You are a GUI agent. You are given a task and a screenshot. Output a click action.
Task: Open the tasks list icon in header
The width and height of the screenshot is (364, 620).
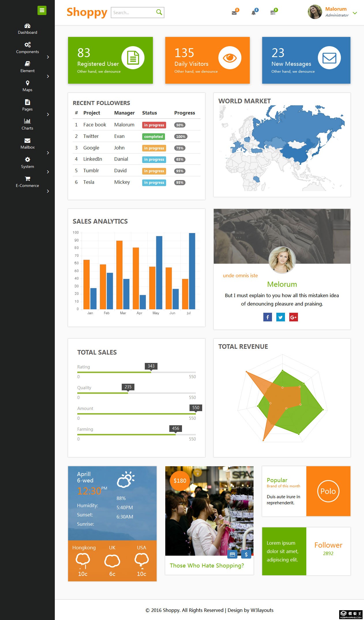(273, 13)
